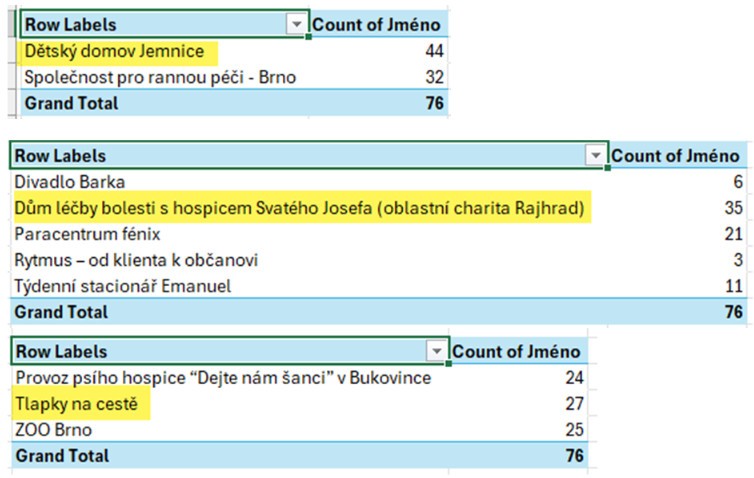Select the Provoz psího hospice row label
The width and height of the screenshot is (754, 478).
[223, 378]
